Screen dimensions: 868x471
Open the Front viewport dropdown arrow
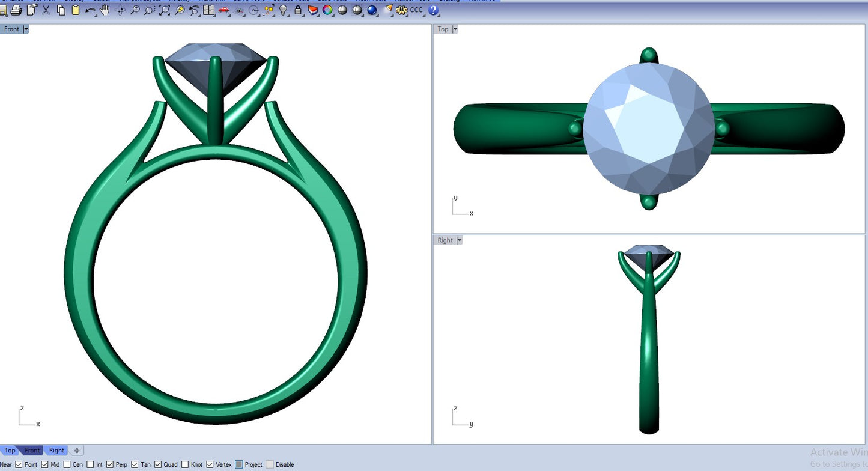coord(26,29)
